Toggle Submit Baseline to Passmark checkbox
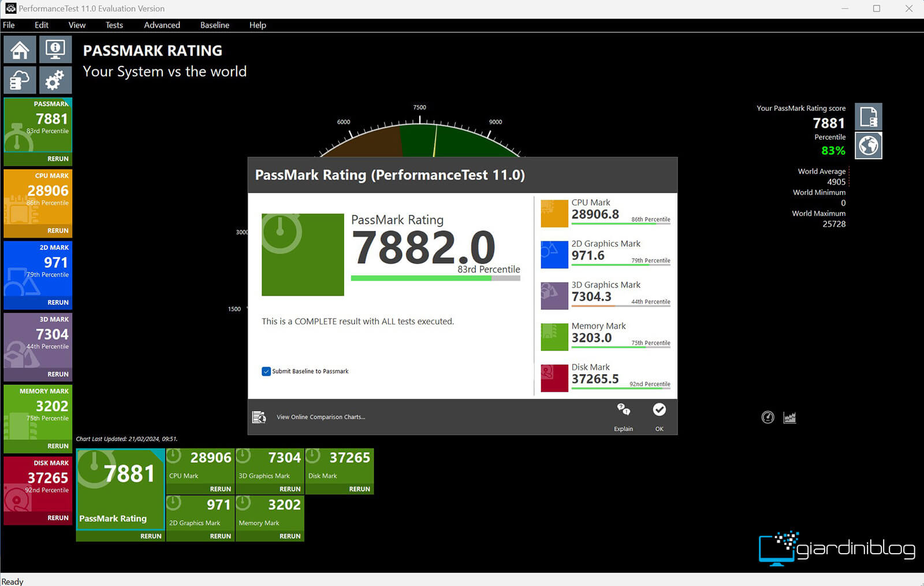Viewport: 924px width, 586px height. (266, 371)
